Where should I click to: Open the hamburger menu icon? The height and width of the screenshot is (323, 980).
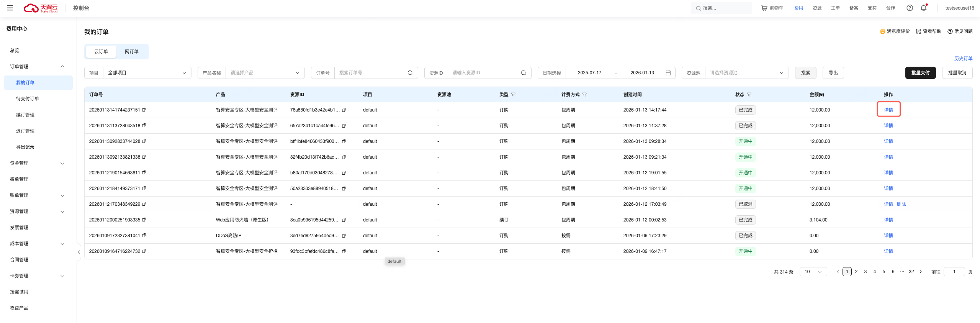(x=10, y=8)
